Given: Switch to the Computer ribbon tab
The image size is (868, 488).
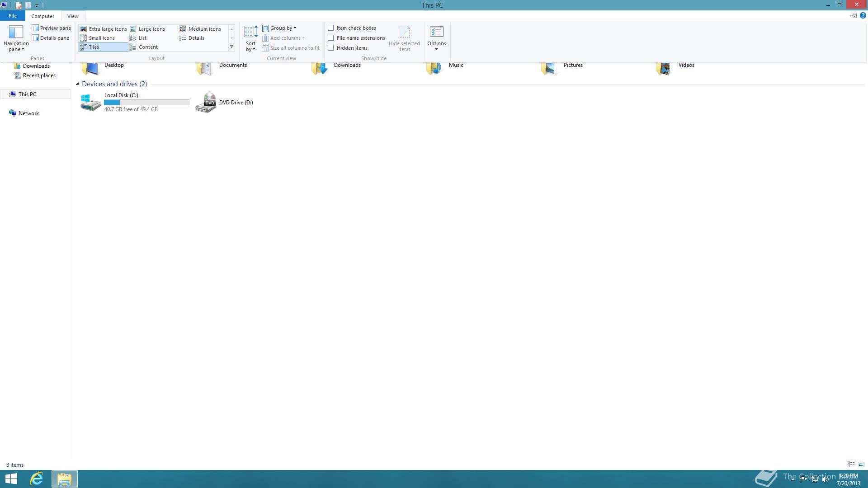Looking at the screenshot, I should 42,16.
